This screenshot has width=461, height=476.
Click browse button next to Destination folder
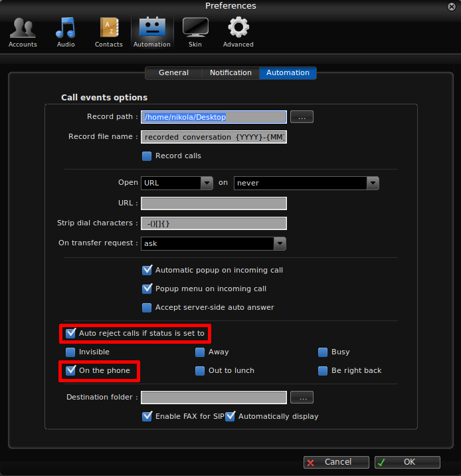point(302,398)
